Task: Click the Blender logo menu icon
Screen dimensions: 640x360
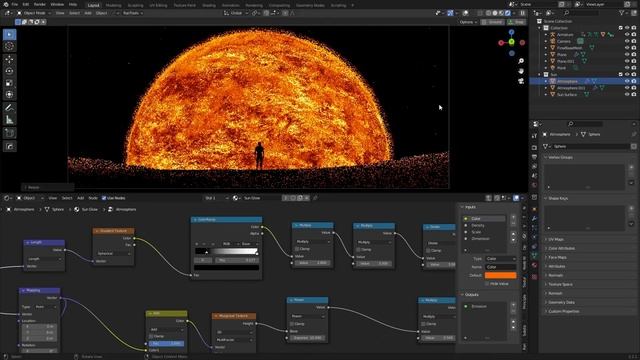Action: [5, 4]
